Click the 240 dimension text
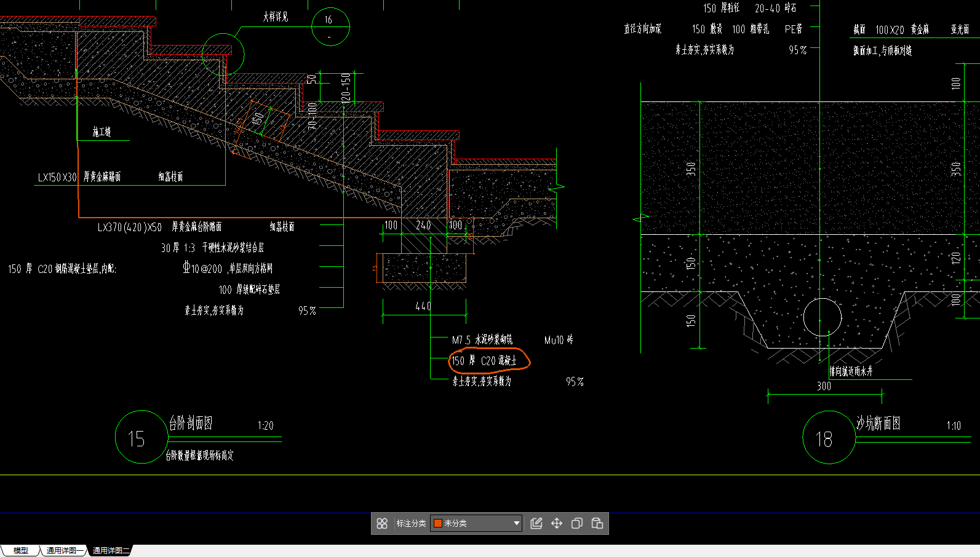 423,226
